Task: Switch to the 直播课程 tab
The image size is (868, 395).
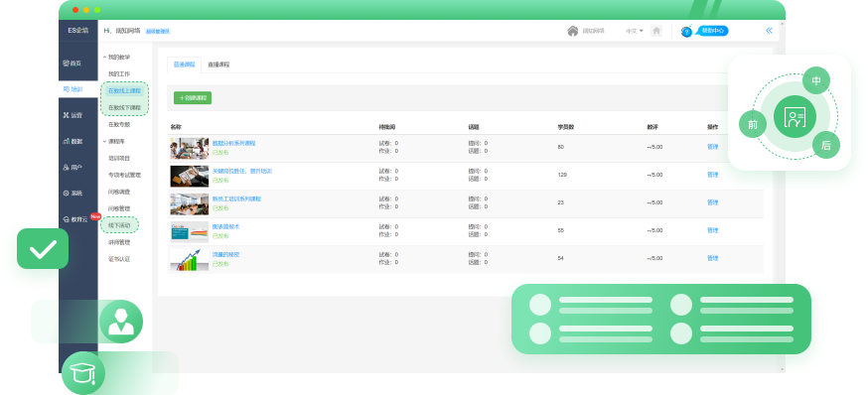Action: point(218,65)
